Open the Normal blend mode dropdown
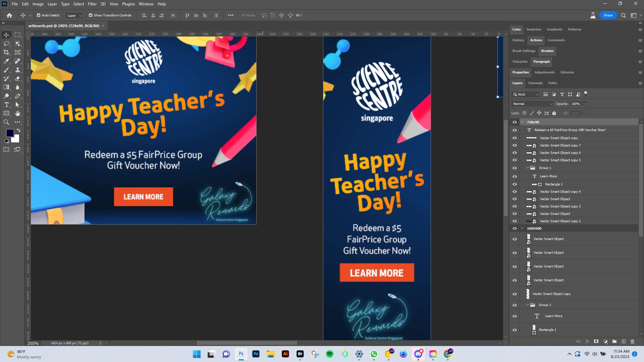 pos(532,104)
